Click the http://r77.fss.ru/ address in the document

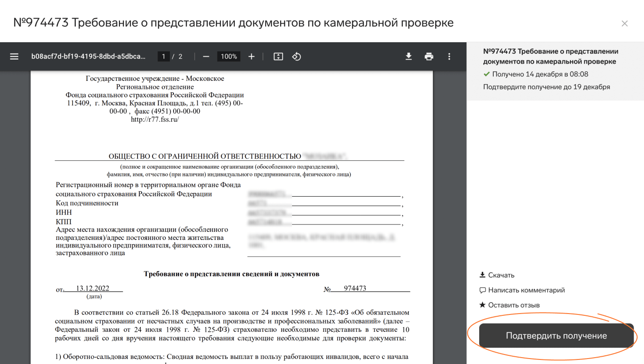pyautogui.click(x=155, y=120)
